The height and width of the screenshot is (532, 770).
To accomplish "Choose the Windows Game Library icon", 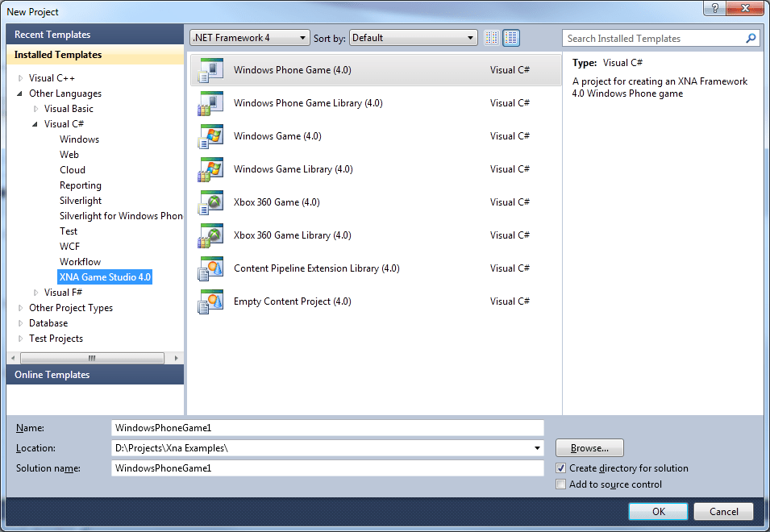I will [x=210, y=169].
